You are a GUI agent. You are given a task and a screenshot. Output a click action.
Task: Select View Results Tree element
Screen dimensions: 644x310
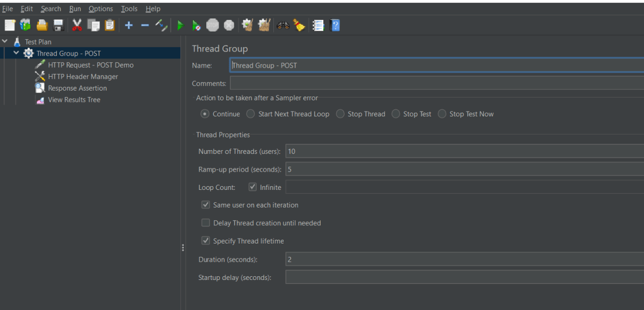point(74,100)
